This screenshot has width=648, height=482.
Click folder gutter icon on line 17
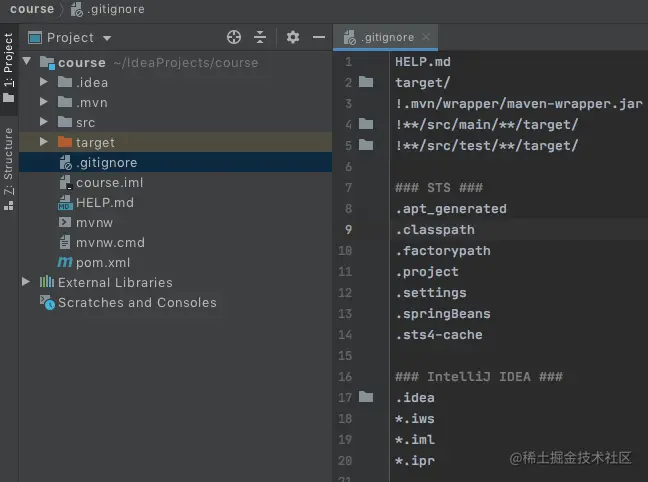click(x=366, y=397)
